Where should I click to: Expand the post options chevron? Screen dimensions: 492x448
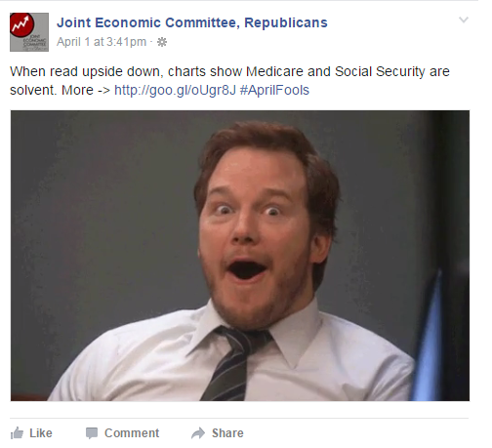click(464, 20)
